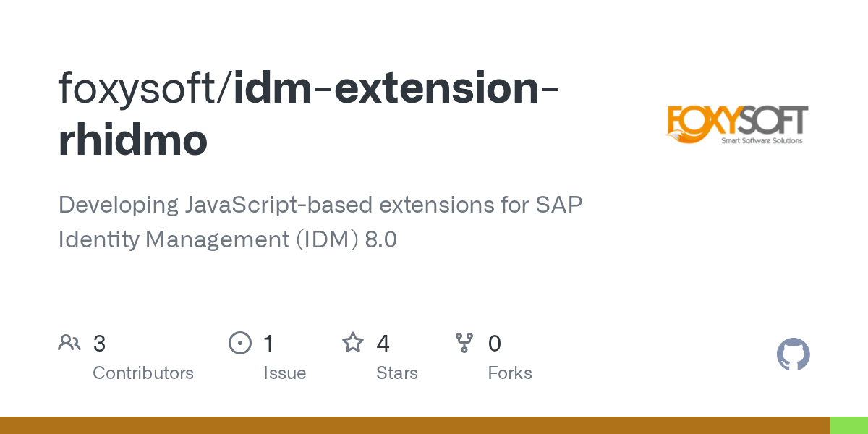This screenshot has height=434, width=868.
Task: Select the Issue label
Action: click(x=284, y=373)
